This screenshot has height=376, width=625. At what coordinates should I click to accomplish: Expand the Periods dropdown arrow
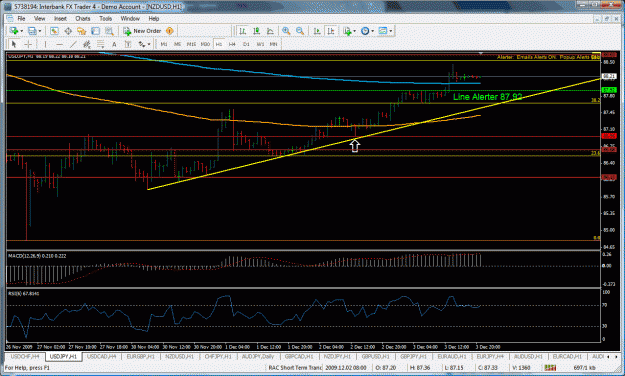click(372, 31)
